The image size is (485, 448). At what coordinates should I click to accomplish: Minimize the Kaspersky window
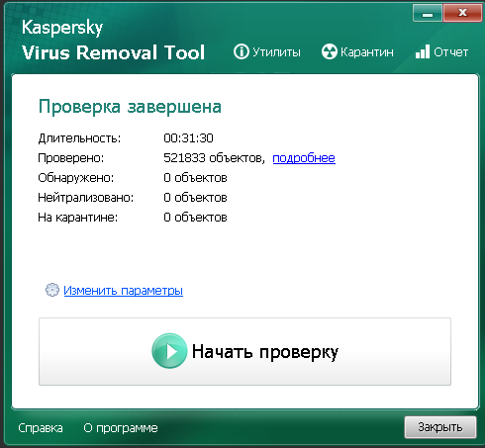point(428,14)
